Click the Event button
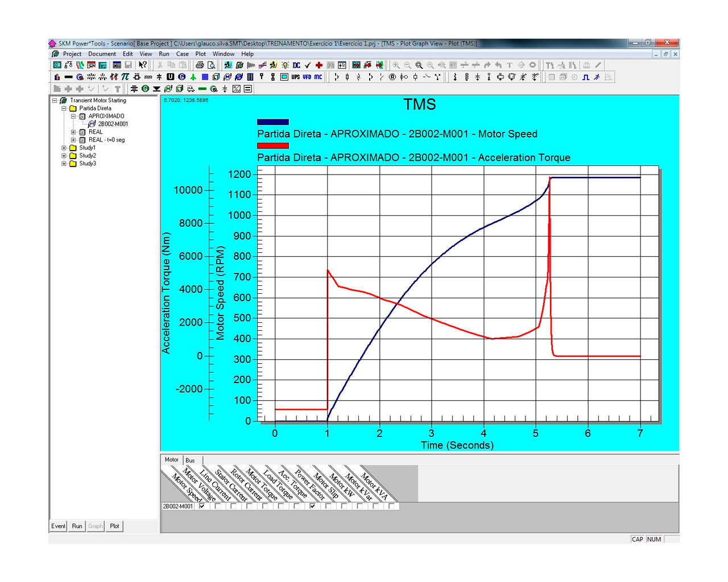Viewport: 728px width, 582px height. click(x=59, y=526)
